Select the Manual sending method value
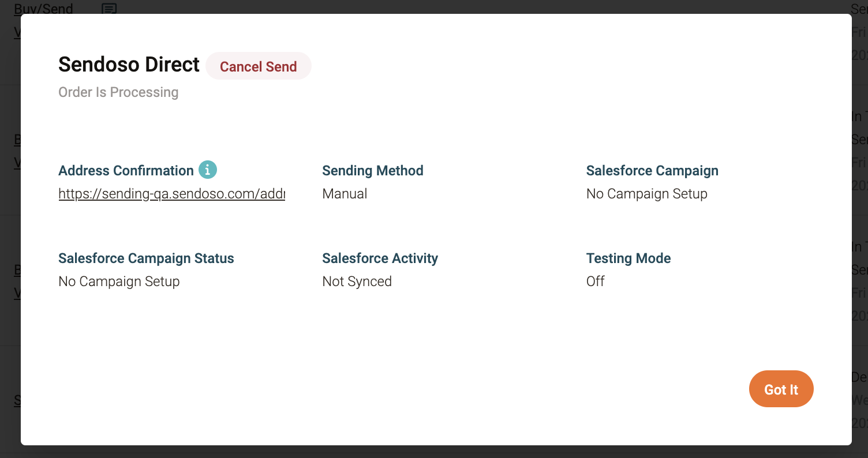Screen dimensions: 868x458 (345, 194)
